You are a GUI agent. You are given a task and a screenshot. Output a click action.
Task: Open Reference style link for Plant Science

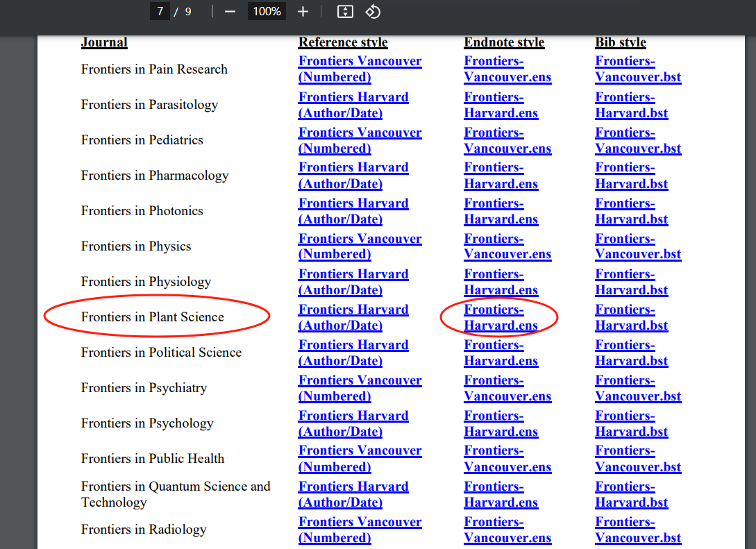[353, 317]
